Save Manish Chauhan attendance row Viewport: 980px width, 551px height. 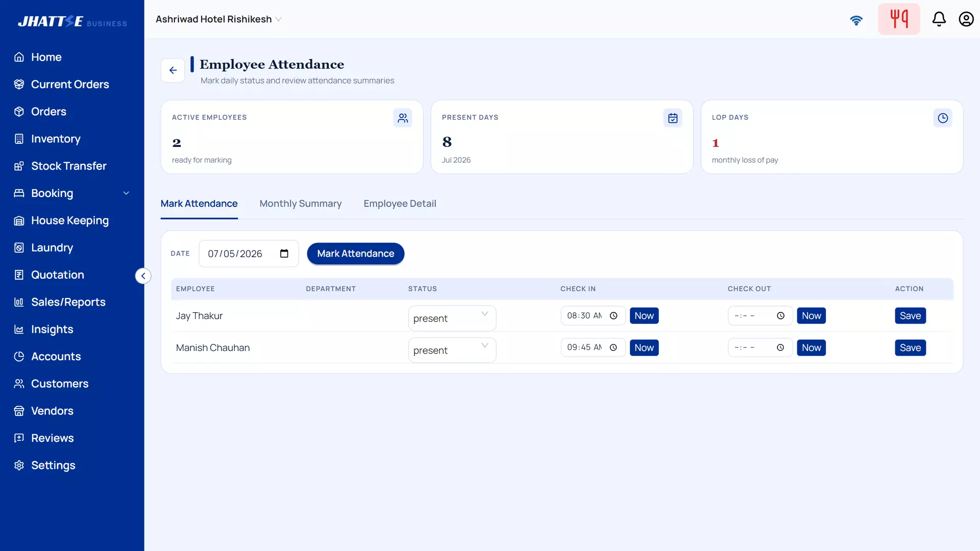tap(910, 347)
